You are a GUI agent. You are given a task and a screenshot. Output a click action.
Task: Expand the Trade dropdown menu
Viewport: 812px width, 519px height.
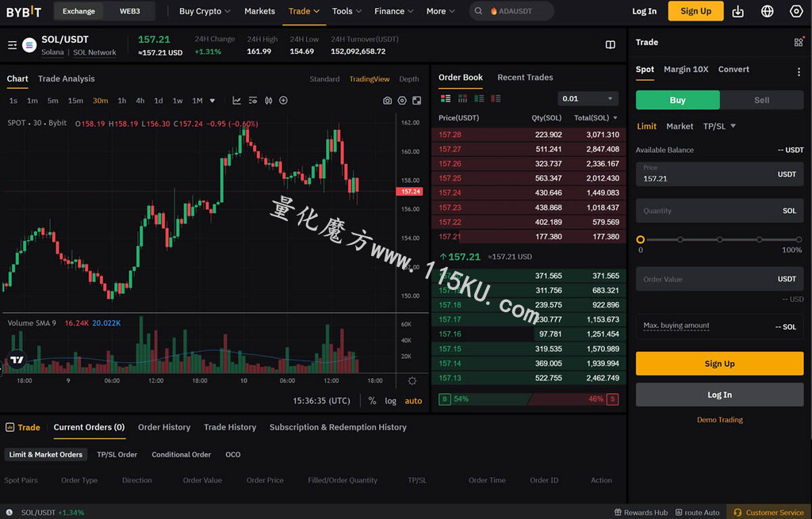click(304, 11)
